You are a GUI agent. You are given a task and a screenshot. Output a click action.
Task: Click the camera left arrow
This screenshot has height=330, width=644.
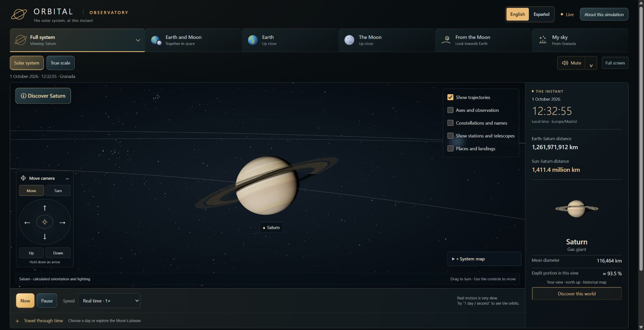(27, 223)
